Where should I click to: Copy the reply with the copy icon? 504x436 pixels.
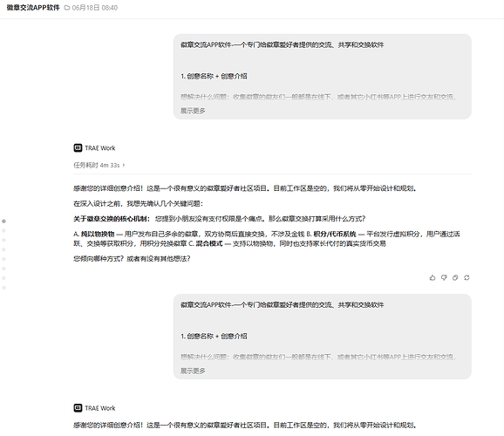click(455, 277)
